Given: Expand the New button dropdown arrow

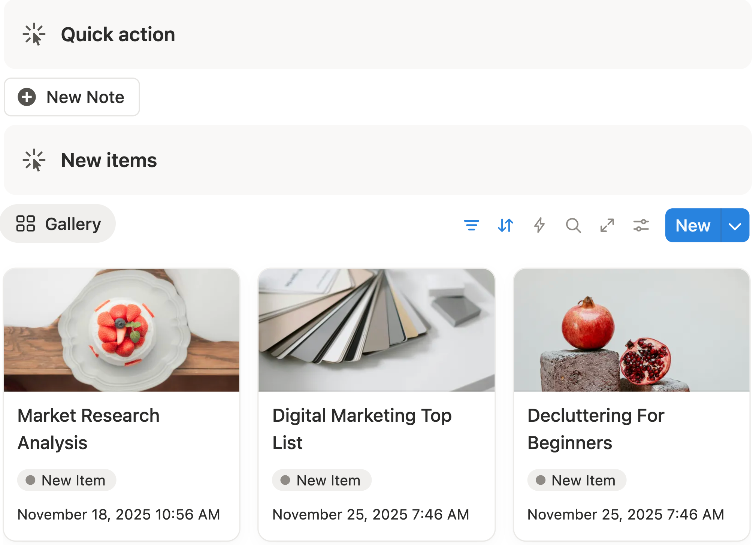Looking at the screenshot, I should [735, 226].
